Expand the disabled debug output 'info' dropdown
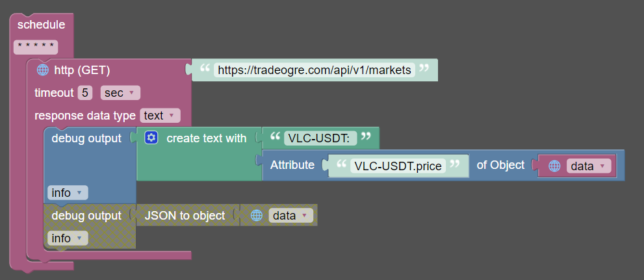 (x=68, y=238)
